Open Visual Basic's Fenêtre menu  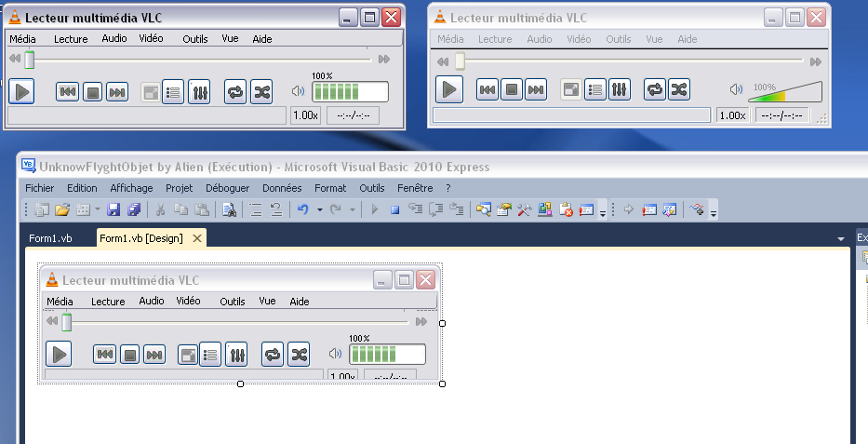coord(415,188)
